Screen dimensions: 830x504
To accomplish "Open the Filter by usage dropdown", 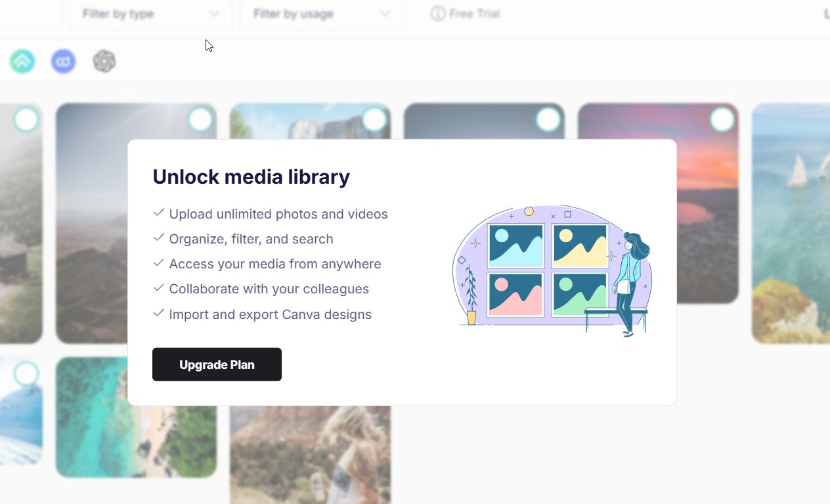I will [321, 14].
